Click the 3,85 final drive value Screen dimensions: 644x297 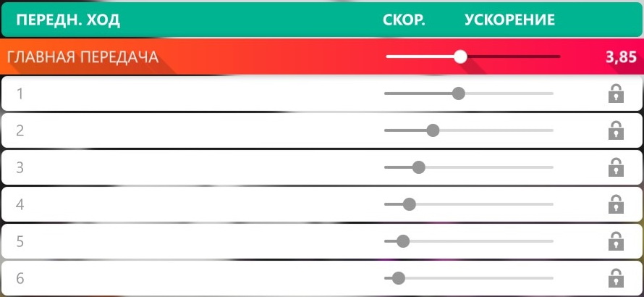[x=622, y=57]
